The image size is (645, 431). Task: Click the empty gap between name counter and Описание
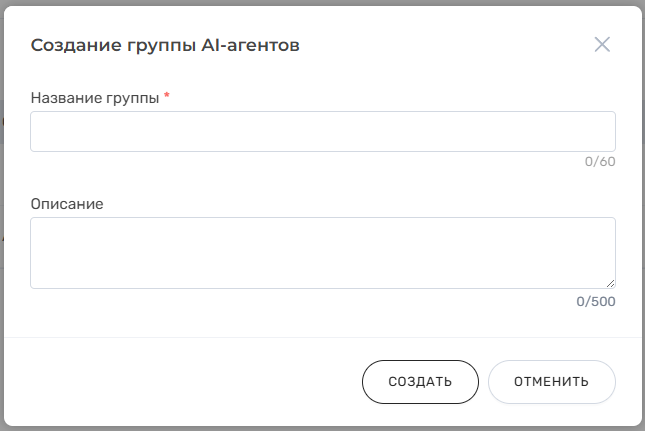click(x=323, y=182)
